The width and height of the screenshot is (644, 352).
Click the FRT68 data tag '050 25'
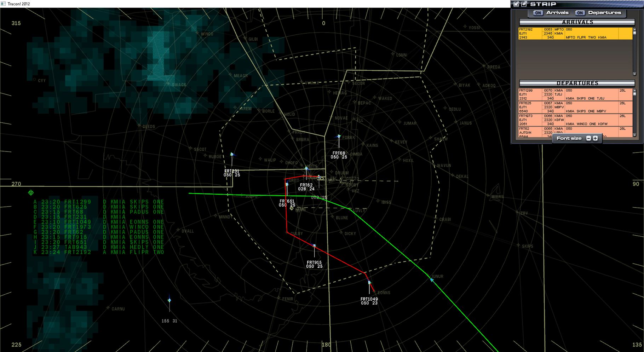point(339,157)
